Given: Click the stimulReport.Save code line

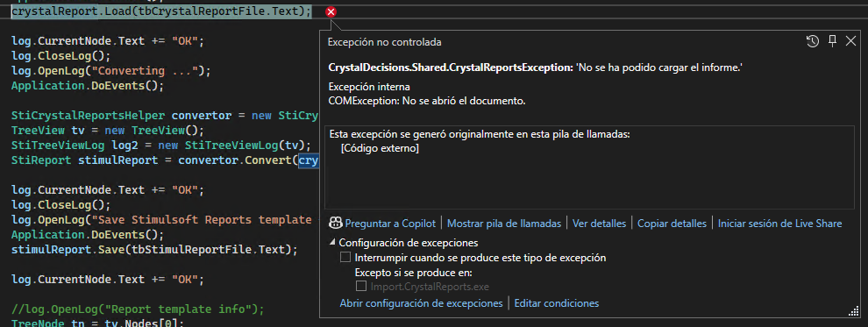Looking at the screenshot, I should click(x=154, y=249).
